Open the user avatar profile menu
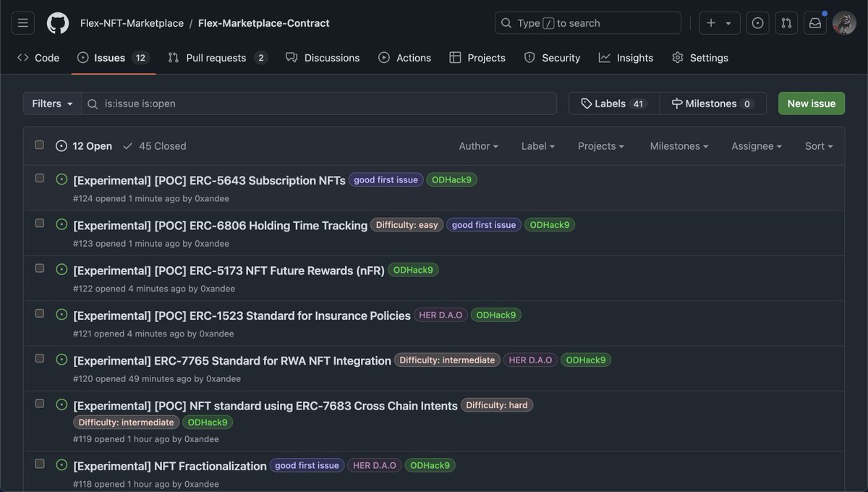Viewport: 868px width, 492px height. [844, 23]
